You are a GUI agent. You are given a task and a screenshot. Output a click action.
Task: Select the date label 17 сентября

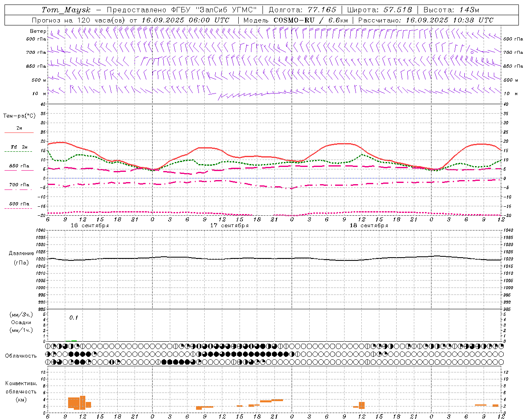(x=229, y=226)
